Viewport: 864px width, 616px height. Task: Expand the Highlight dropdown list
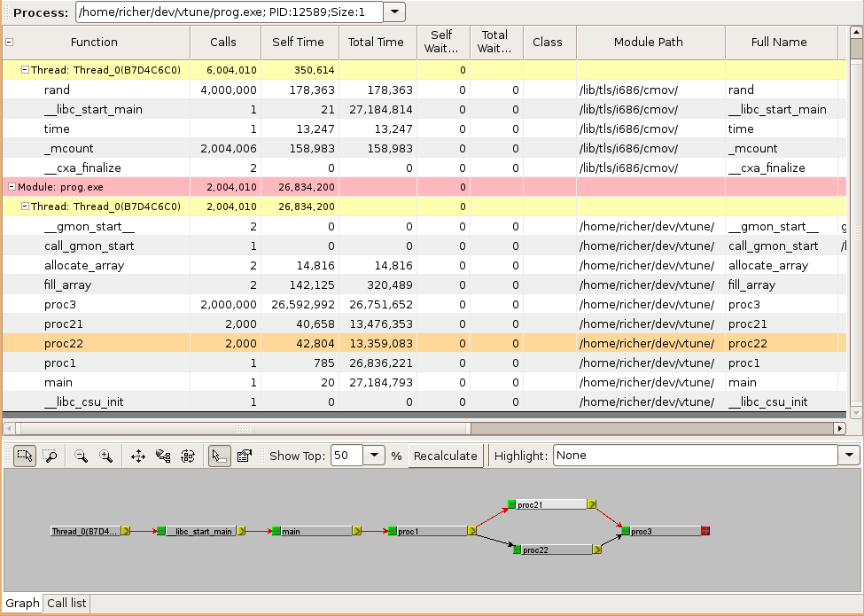click(849, 456)
